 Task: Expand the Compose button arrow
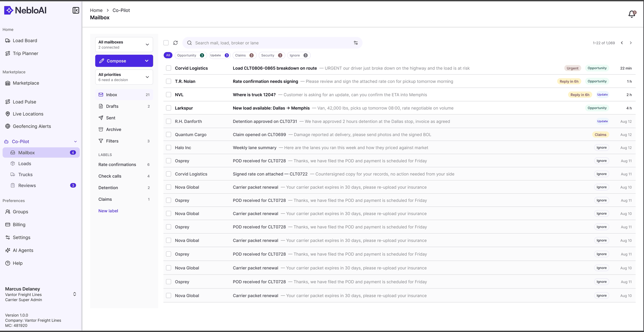click(x=147, y=61)
